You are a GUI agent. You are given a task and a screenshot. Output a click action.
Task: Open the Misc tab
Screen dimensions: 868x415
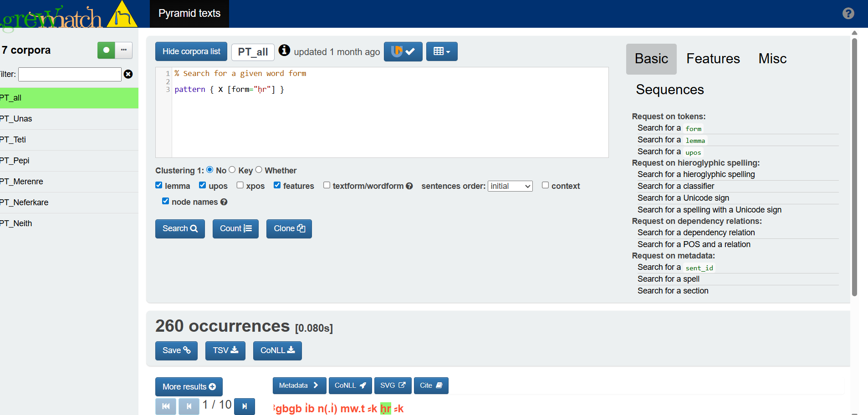click(x=772, y=58)
